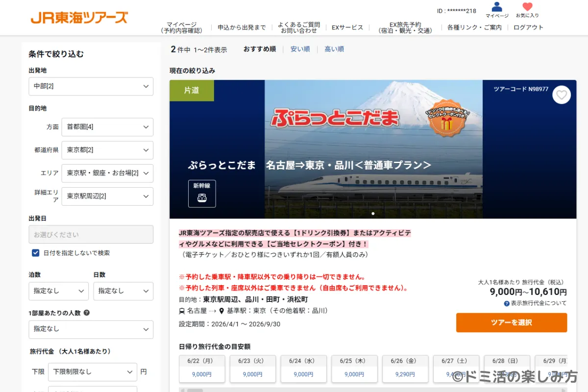
Task: Open the エリア 東京駅・銀座・お台場 dropdown
Action: (107, 173)
